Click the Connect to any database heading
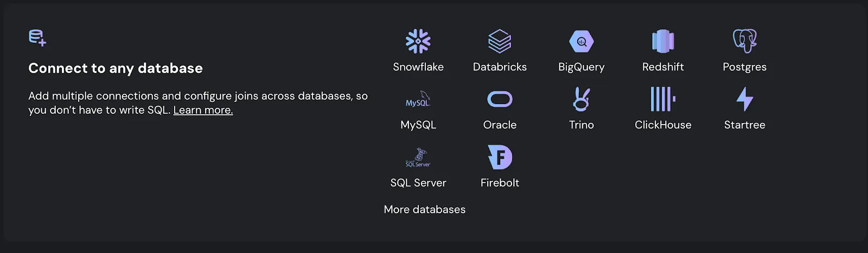868x253 pixels. point(116,68)
